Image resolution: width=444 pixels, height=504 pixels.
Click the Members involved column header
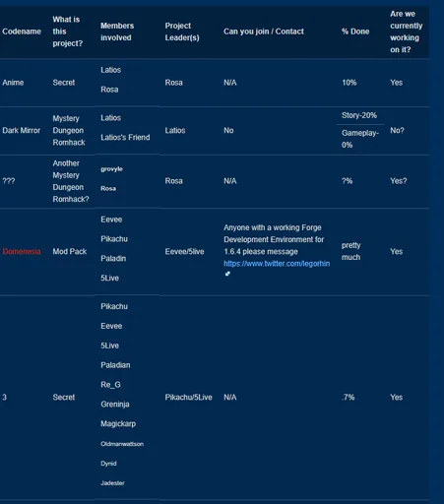click(x=117, y=31)
